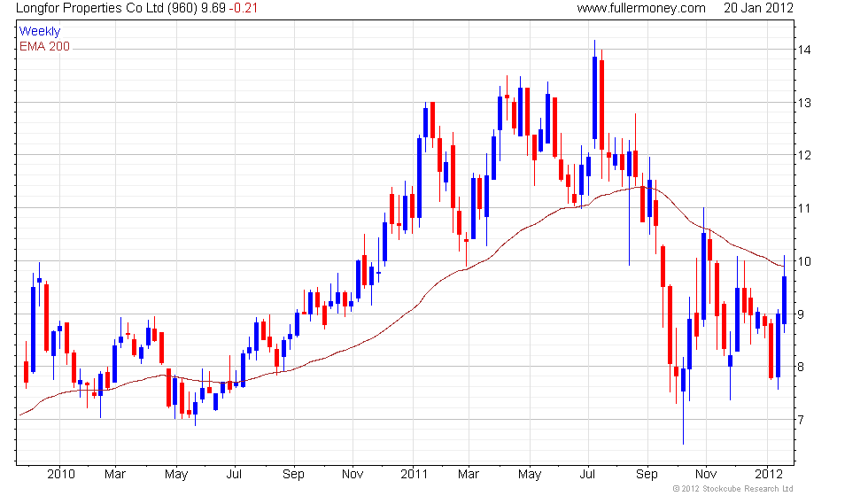
Task: Click the 'Mar' label after 2011
Action: [x=469, y=475]
